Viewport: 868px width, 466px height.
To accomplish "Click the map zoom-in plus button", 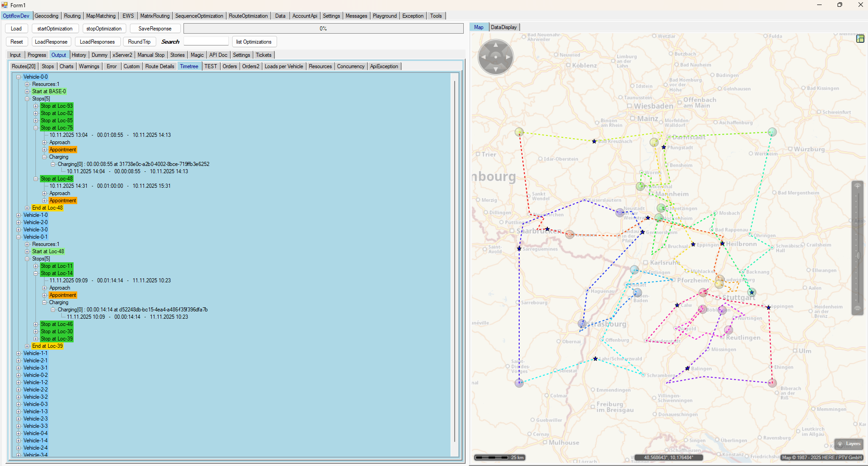I will point(858,186).
